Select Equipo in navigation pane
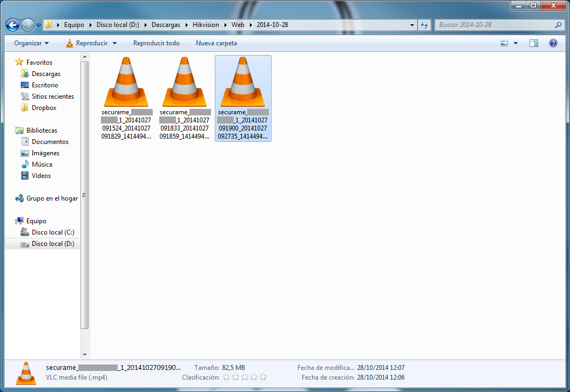570x392 pixels. pos(36,221)
